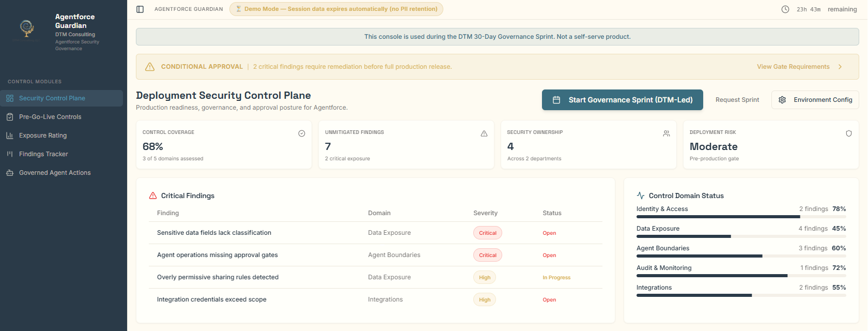Toggle the sidebar panel icon
Image resolution: width=868 pixels, height=331 pixels.
(x=140, y=9)
